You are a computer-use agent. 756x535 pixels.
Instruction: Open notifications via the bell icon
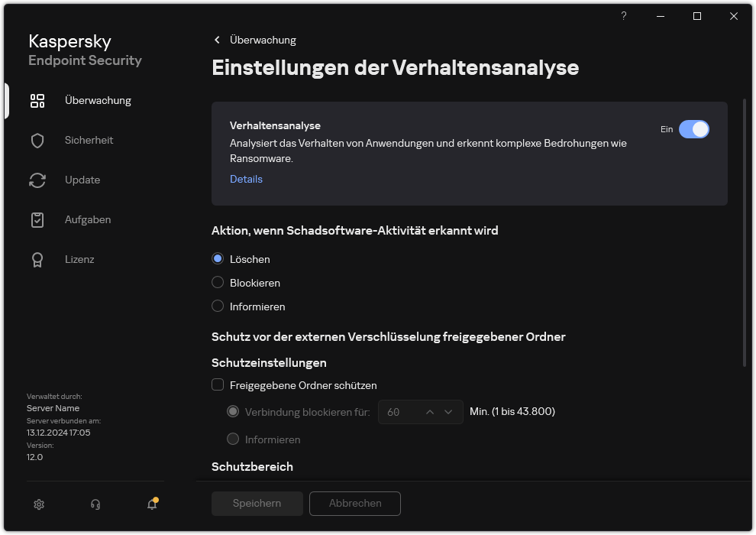[x=151, y=505]
